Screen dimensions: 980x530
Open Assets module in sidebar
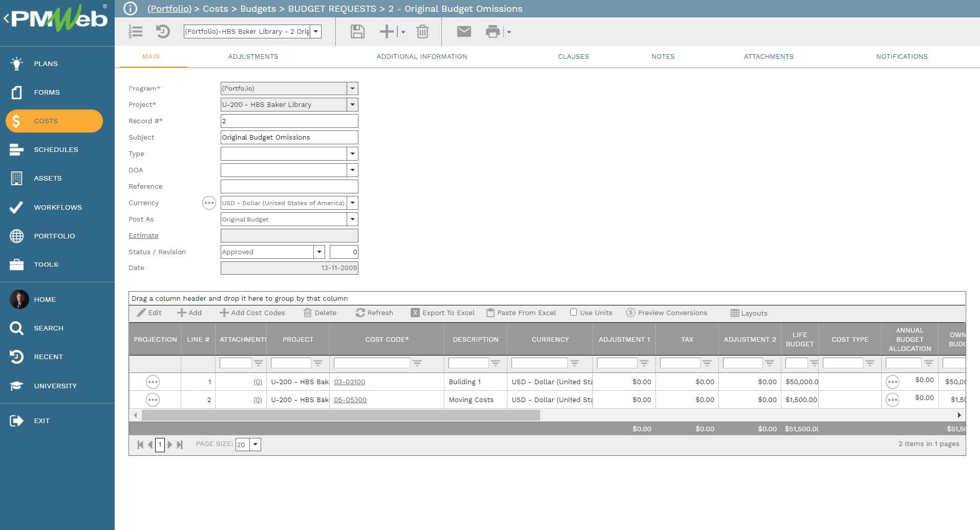[x=48, y=178]
